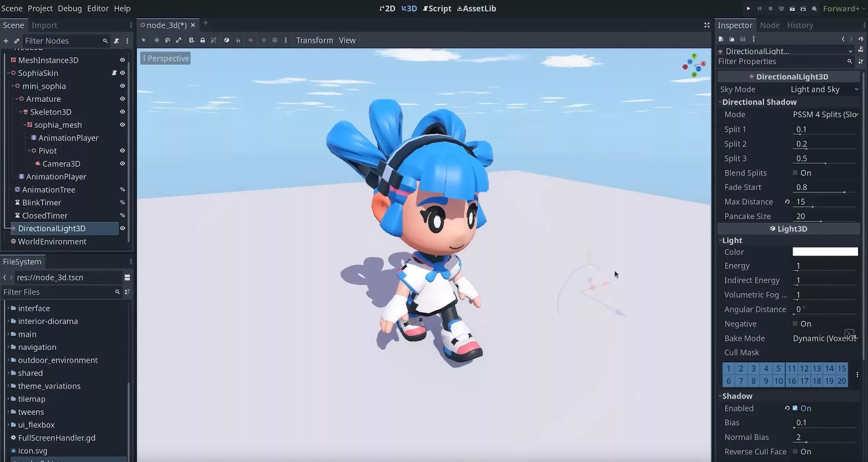Run the current scene with the Play button

pos(748,8)
